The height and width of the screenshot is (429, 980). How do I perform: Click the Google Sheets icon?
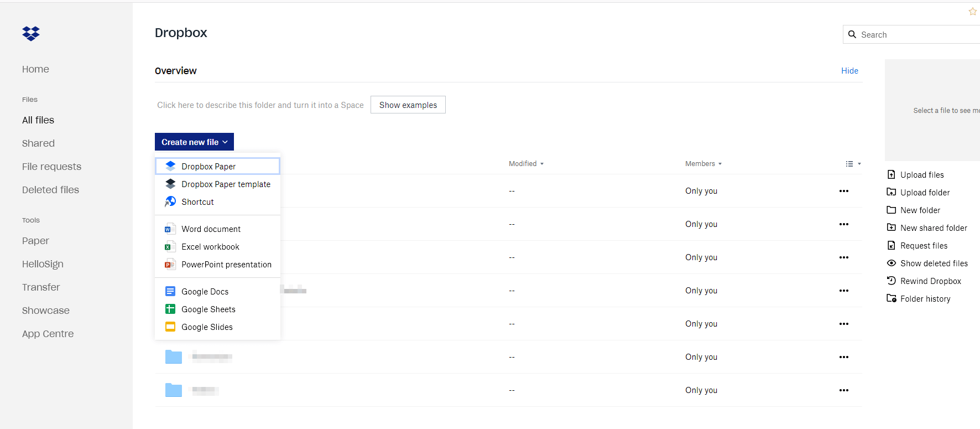(x=170, y=309)
